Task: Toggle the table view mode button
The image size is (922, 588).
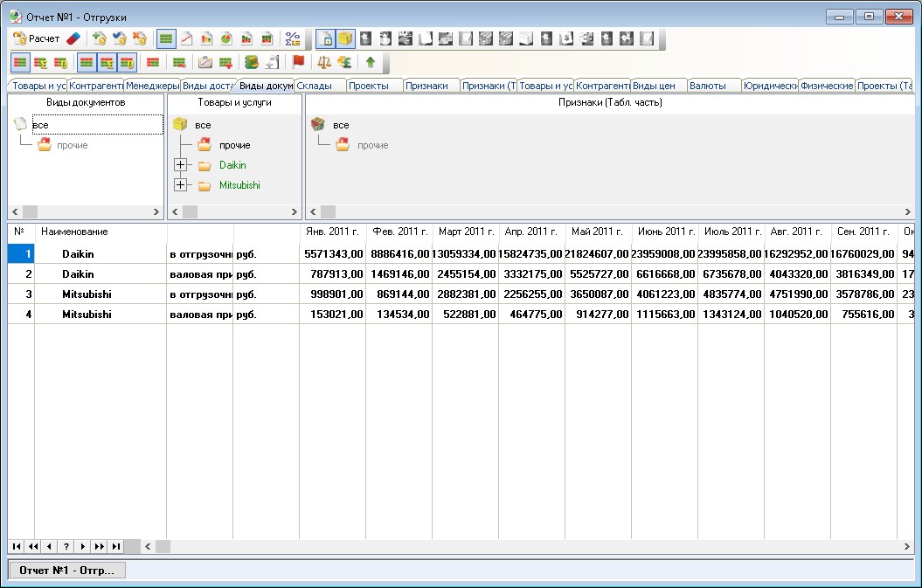Action: tap(165, 38)
